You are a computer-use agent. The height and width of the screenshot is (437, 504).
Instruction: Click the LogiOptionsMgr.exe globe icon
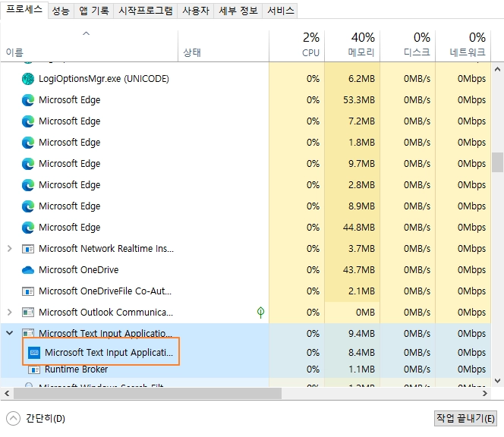(x=28, y=79)
